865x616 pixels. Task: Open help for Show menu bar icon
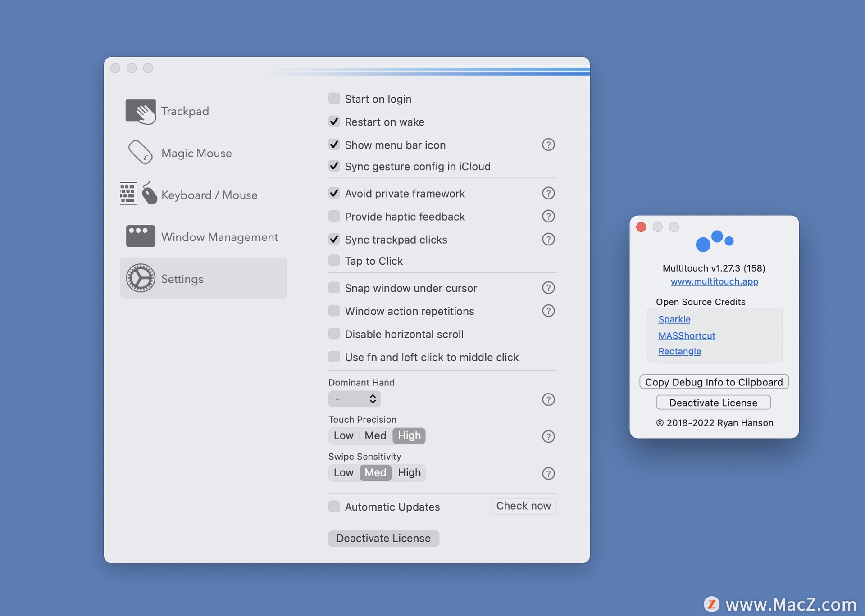(x=548, y=145)
